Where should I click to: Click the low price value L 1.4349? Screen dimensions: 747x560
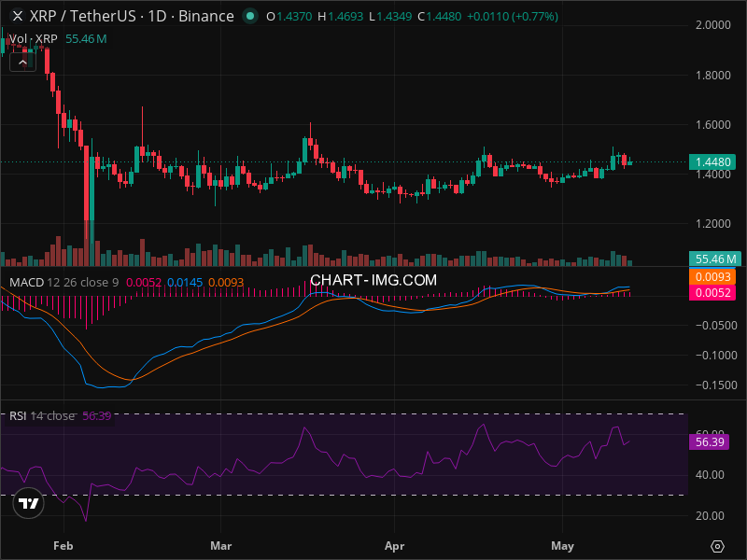point(390,17)
